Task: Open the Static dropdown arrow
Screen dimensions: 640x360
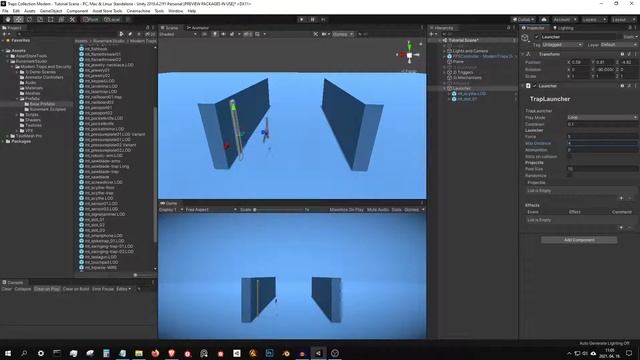Action: [x=636, y=37]
